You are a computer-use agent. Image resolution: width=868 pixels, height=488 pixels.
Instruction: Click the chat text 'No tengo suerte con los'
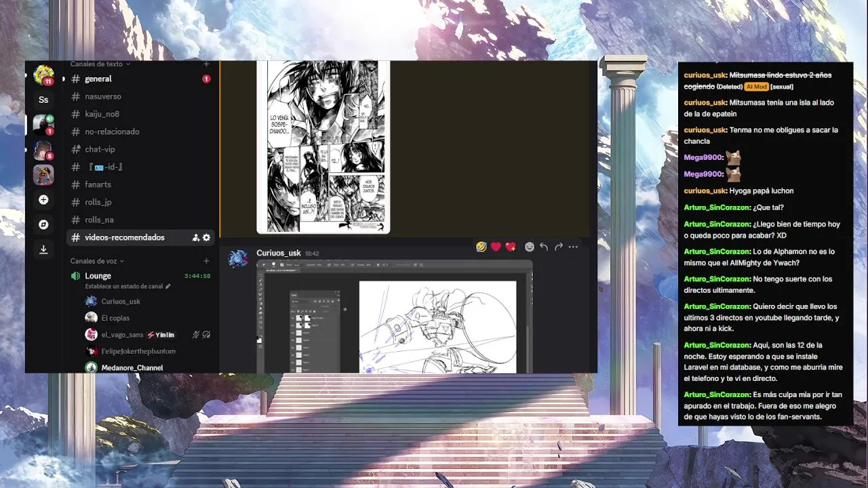793,279
